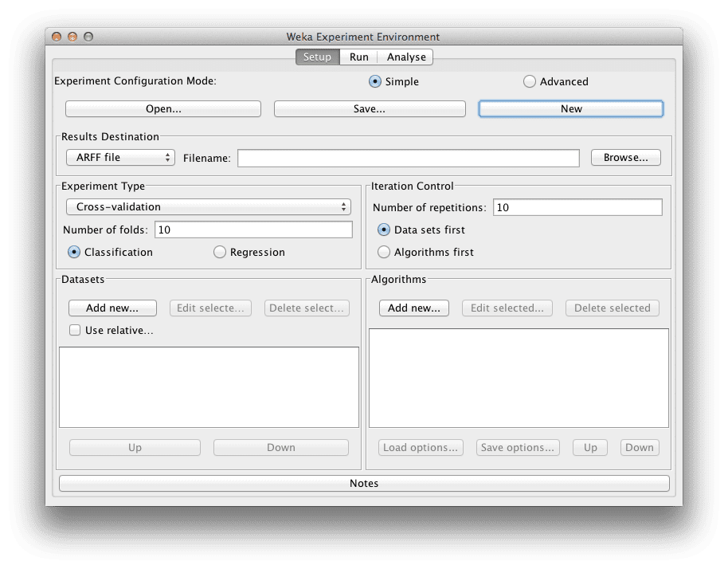728x569 pixels.
Task: Move algorithm Down in Algorithms panel
Action: pos(640,447)
